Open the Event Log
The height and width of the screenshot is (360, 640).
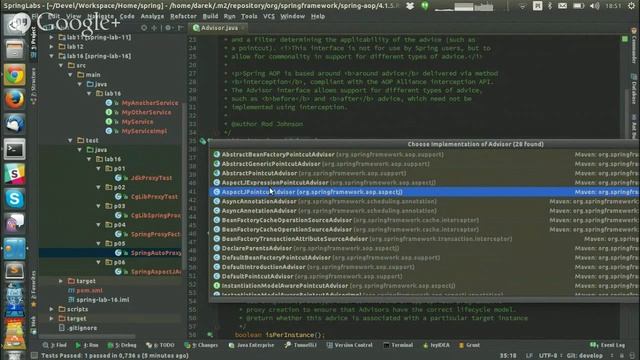(608, 345)
